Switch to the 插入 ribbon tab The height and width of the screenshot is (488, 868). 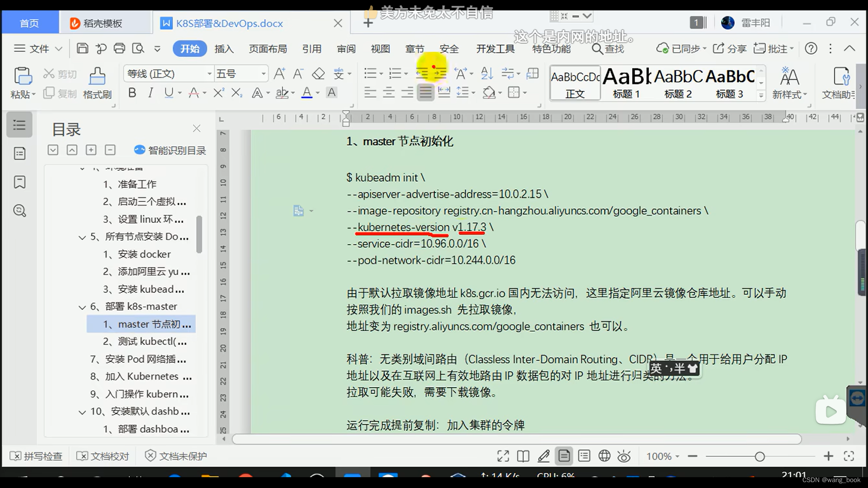[224, 49]
